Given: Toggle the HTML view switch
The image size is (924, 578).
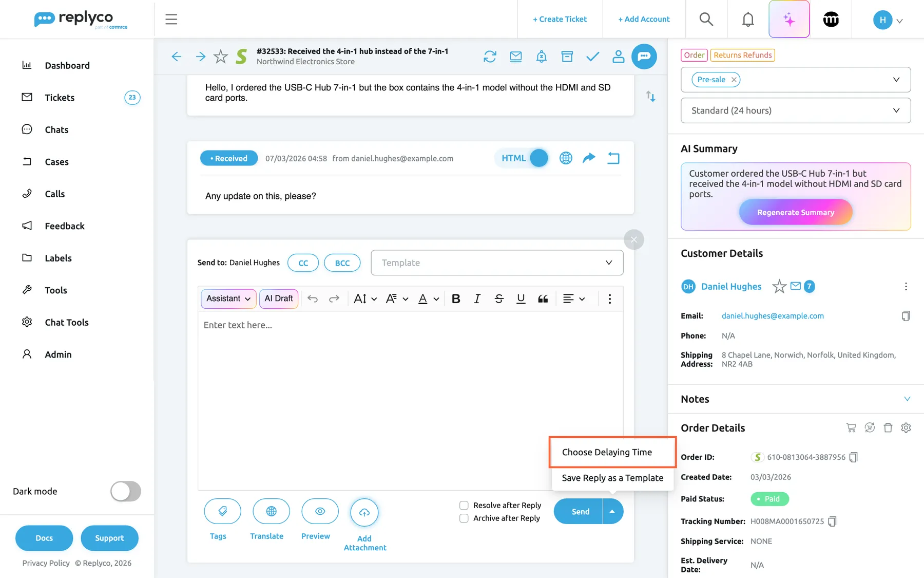Looking at the screenshot, I should coord(523,158).
